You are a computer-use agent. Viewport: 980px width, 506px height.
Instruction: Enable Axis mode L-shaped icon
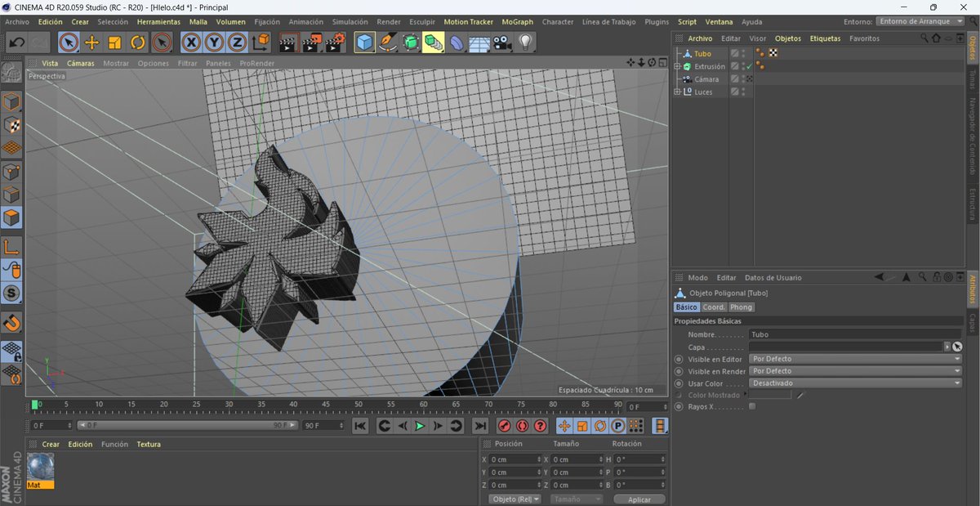coord(11,247)
